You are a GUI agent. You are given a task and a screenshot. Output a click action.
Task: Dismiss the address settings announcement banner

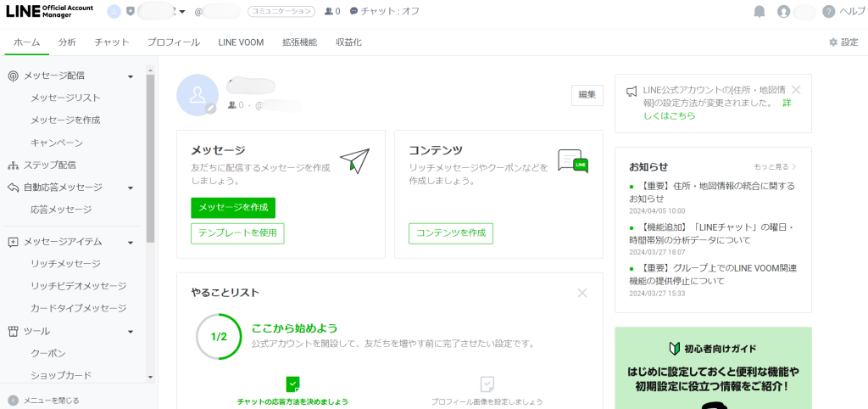point(796,90)
